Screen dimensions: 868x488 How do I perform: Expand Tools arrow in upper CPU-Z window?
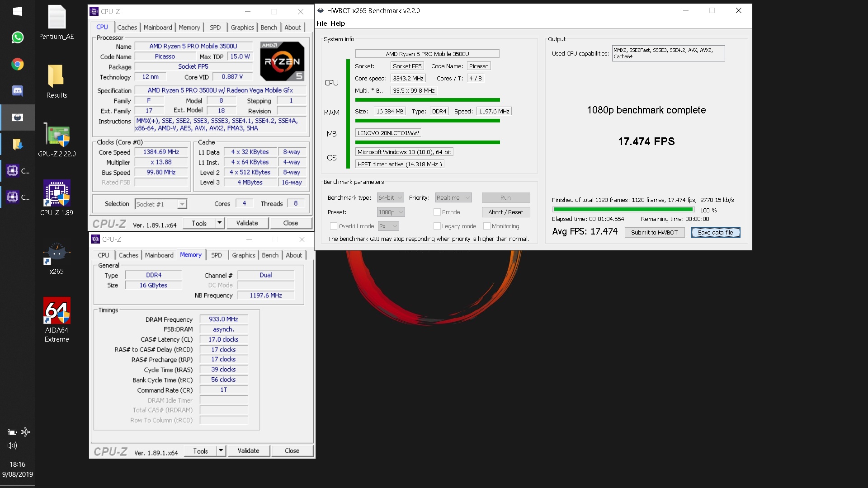220,223
